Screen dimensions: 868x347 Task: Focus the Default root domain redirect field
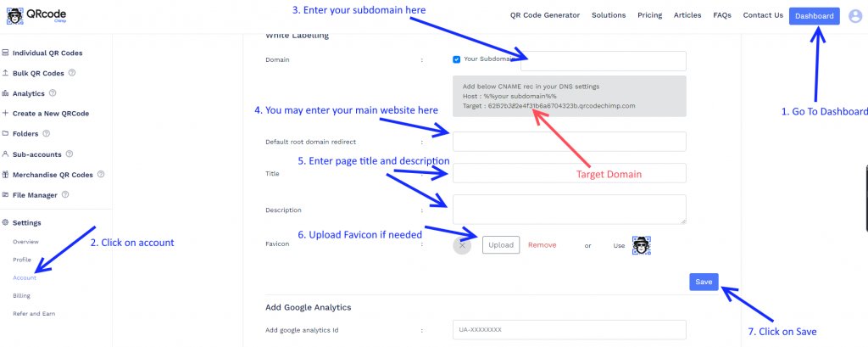click(x=569, y=142)
